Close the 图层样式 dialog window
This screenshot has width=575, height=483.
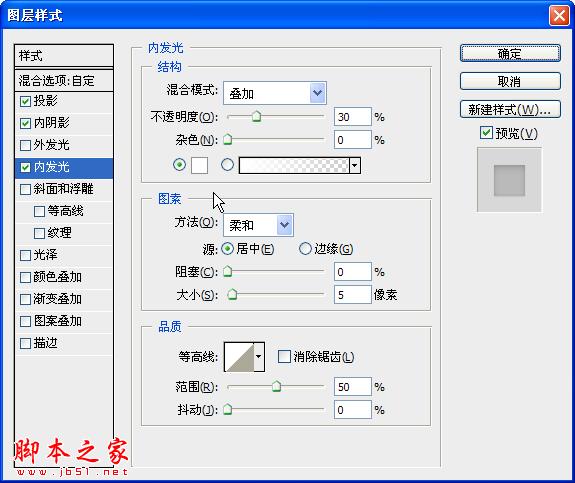coord(559,16)
